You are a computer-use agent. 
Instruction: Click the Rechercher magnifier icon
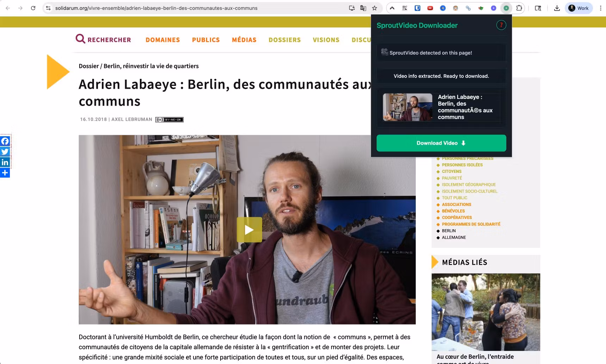point(80,39)
